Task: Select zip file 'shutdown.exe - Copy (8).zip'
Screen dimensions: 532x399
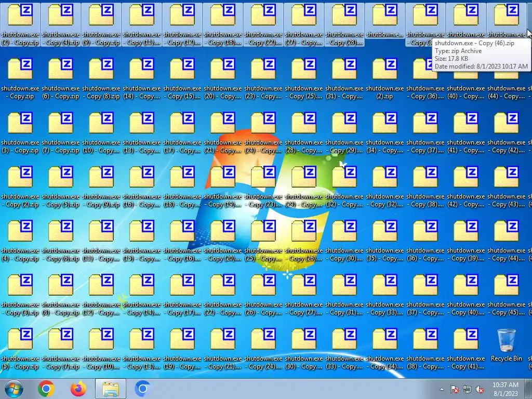Action: tap(101, 79)
